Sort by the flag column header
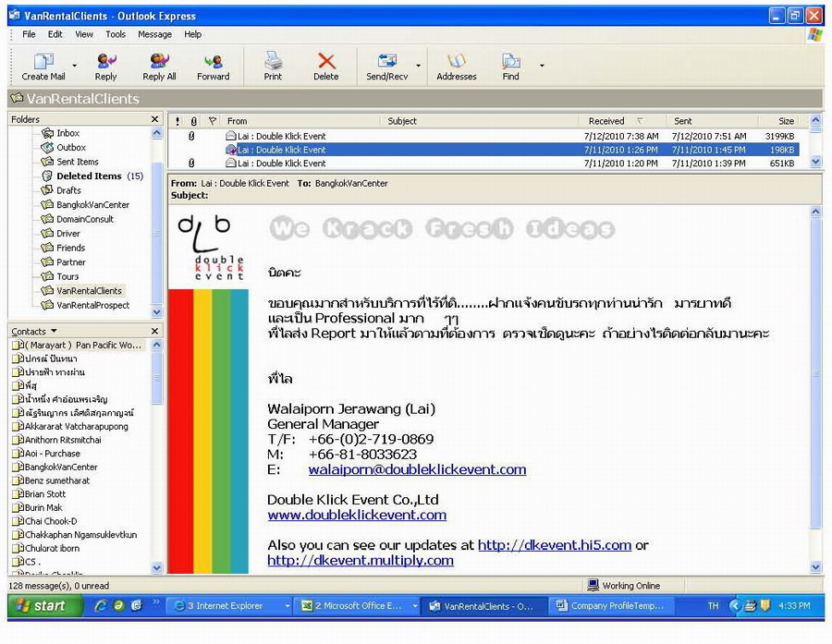The image size is (832, 644). (x=213, y=121)
